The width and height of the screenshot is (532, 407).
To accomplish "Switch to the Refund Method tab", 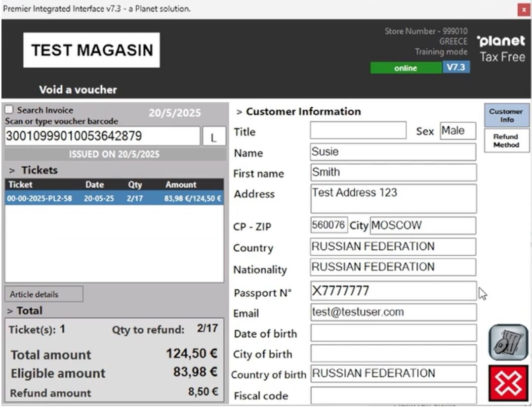I will (x=506, y=141).
